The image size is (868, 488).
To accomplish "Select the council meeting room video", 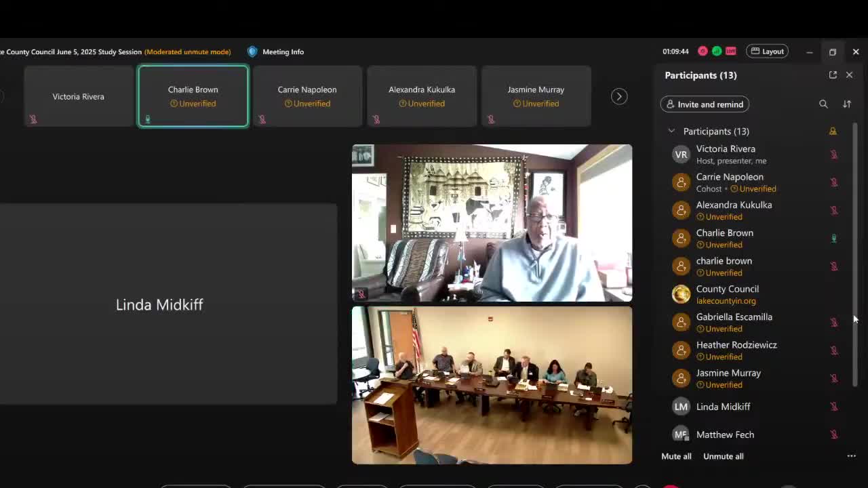I will 492,385.
